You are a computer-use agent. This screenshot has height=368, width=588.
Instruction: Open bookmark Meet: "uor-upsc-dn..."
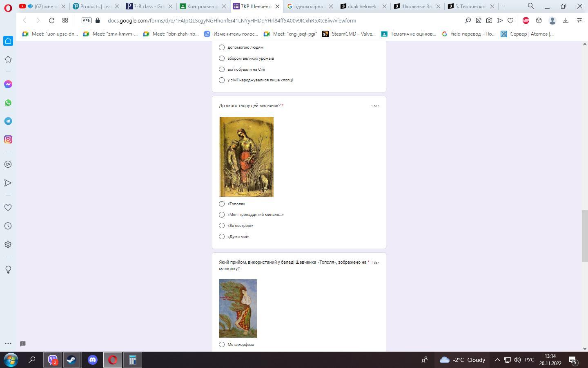(50, 34)
